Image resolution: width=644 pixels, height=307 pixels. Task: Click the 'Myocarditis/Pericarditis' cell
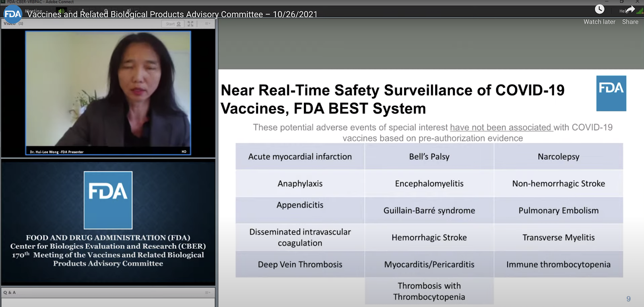click(429, 264)
